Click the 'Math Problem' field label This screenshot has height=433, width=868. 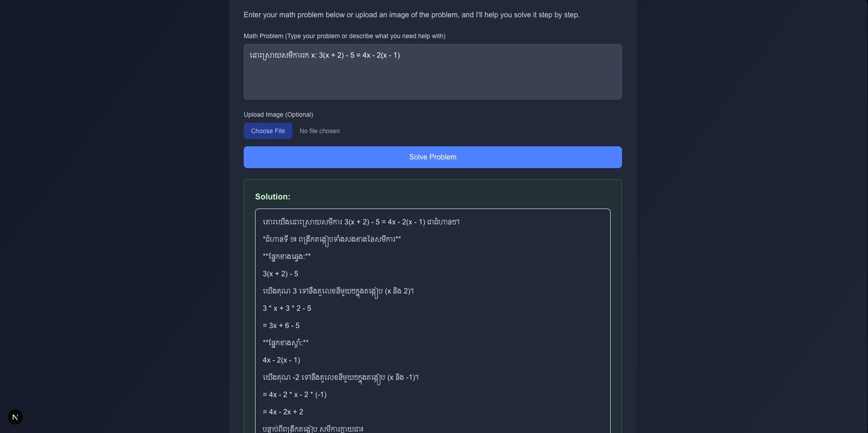344,36
